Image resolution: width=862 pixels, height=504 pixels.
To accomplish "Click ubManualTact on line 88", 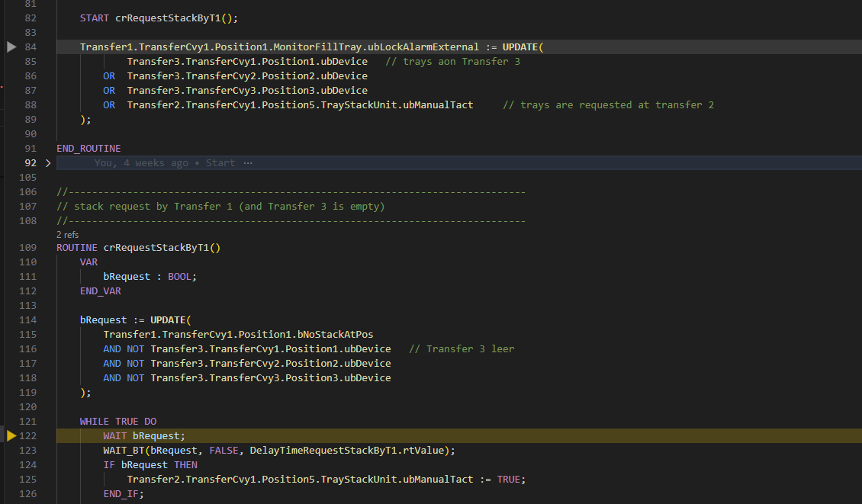I will click(x=438, y=105).
